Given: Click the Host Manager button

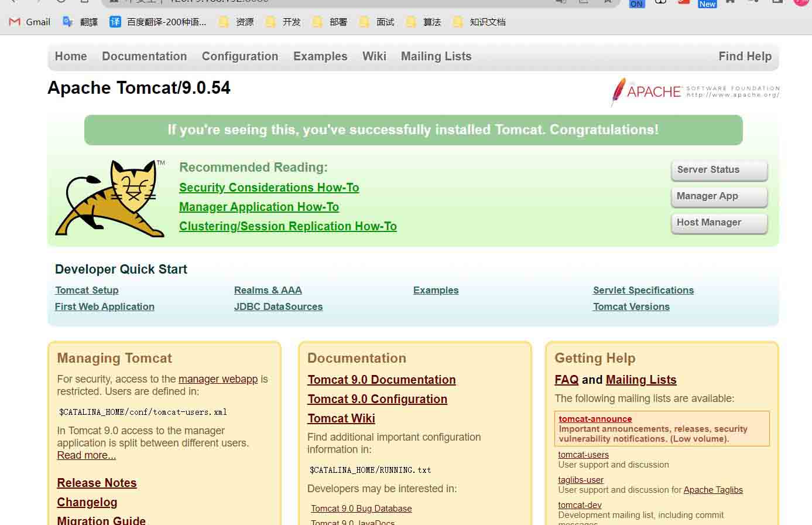Looking at the screenshot, I should [719, 223].
